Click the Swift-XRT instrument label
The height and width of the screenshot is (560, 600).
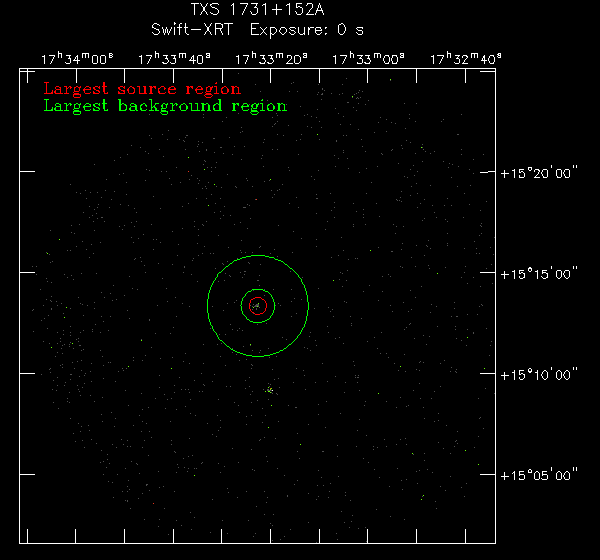pos(192,30)
